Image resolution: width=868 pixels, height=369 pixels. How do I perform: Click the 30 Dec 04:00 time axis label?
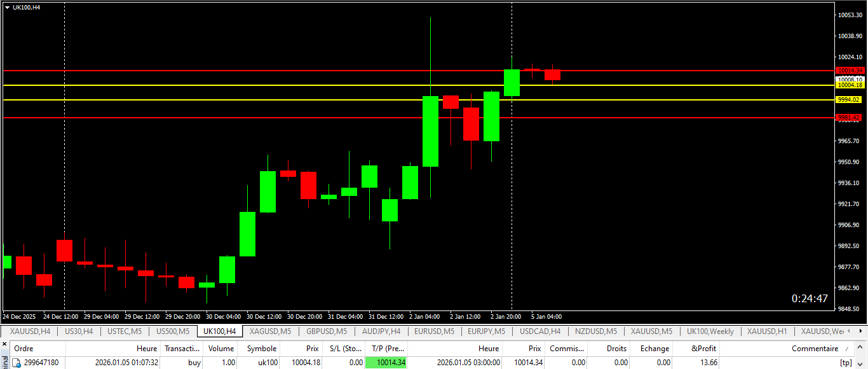click(x=222, y=316)
